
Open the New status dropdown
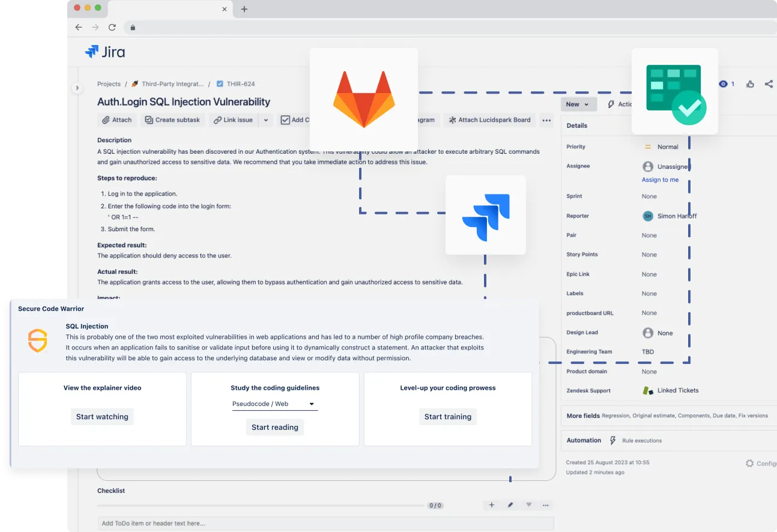579,104
